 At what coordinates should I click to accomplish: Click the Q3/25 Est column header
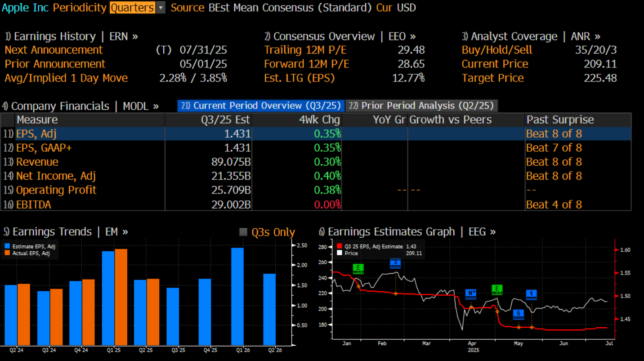(208, 120)
